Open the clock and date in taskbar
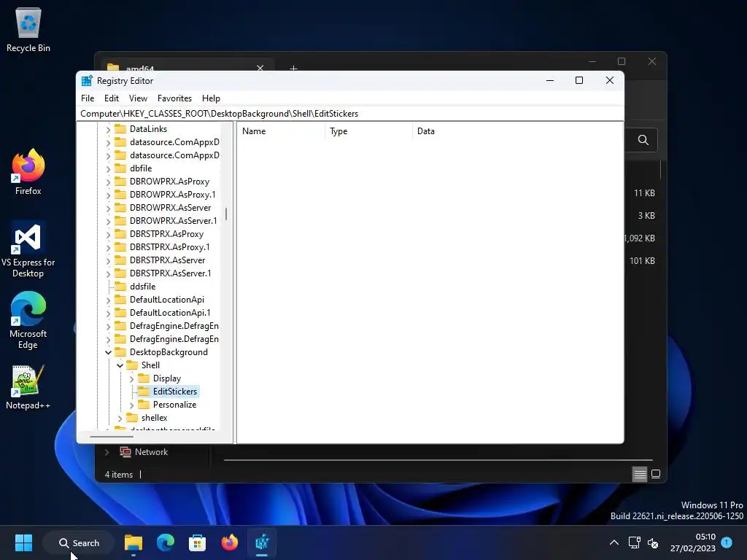Screen dimensions: 747x560 pos(694,542)
